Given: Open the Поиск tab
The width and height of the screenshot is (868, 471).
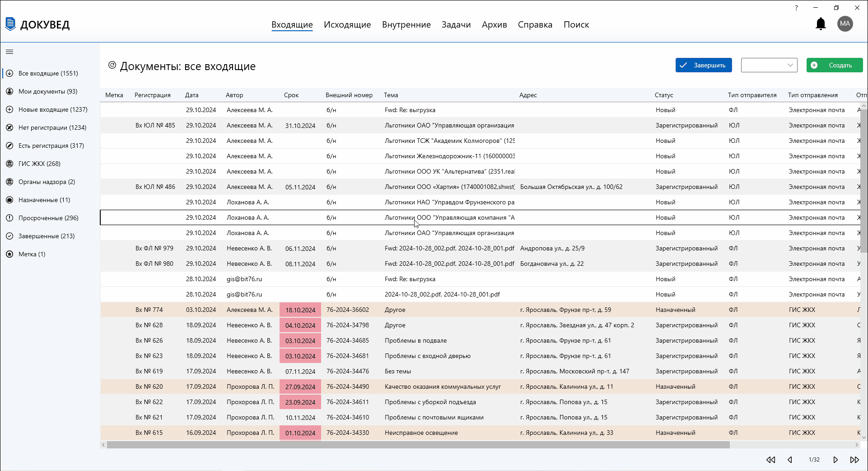Looking at the screenshot, I should 576,24.
